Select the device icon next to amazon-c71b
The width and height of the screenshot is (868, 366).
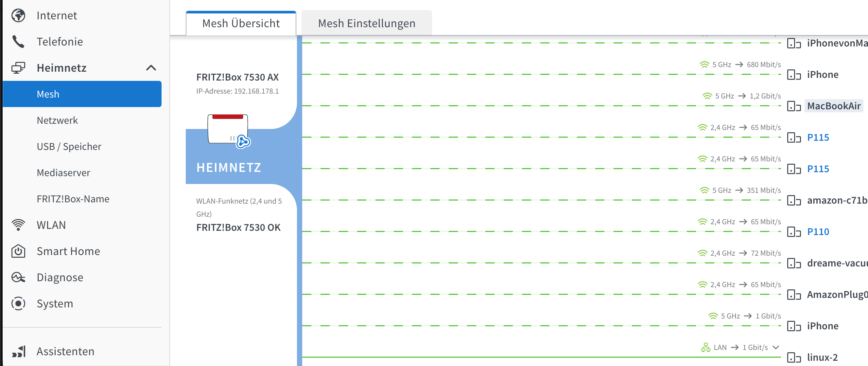794,201
